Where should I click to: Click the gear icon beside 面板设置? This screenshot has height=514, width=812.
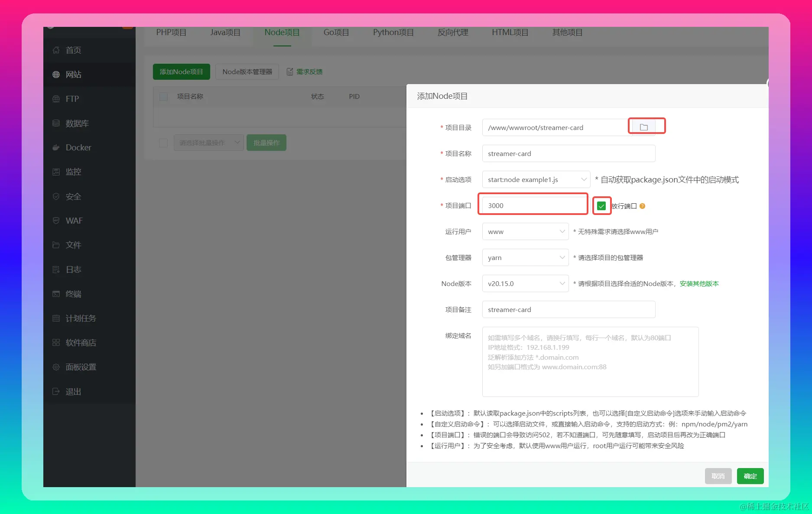tap(56, 367)
